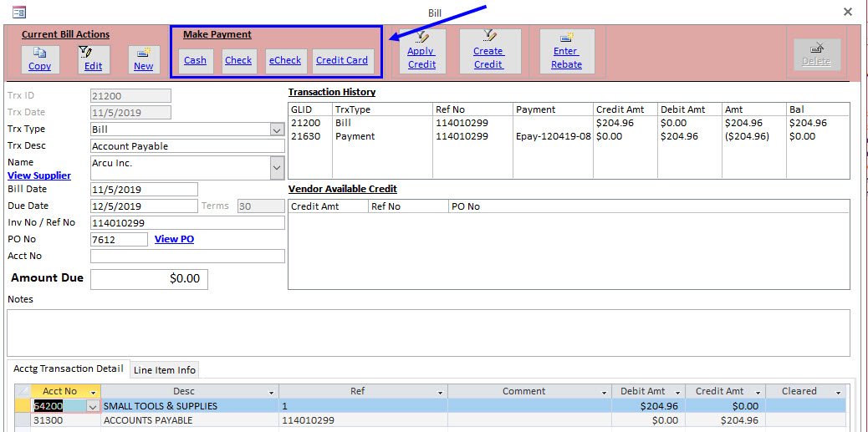Open the Ref column filter arrow
868x432 pixels.
(440, 392)
